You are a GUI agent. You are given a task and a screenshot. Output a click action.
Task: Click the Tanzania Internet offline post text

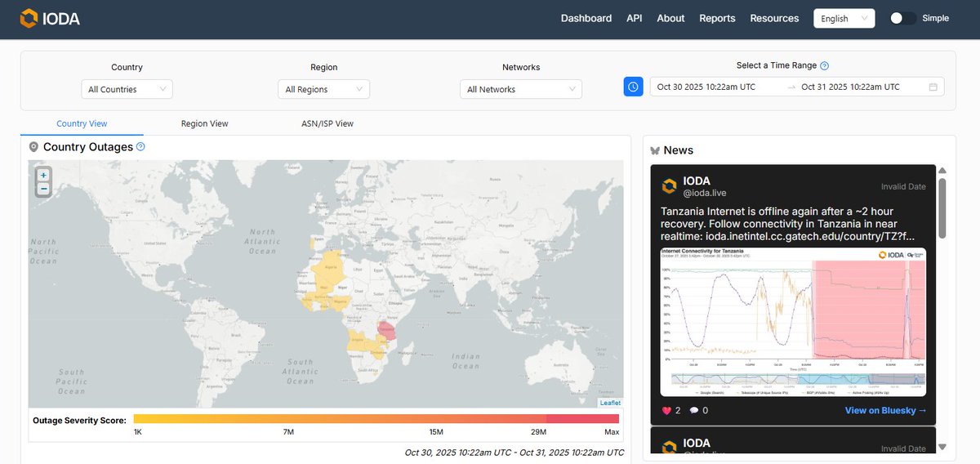(x=786, y=223)
